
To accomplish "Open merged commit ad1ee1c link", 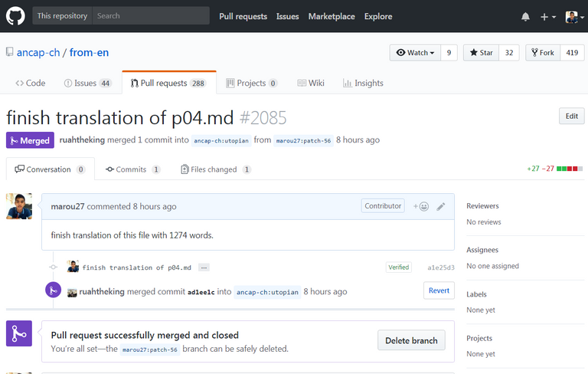I will click(x=201, y=292).
